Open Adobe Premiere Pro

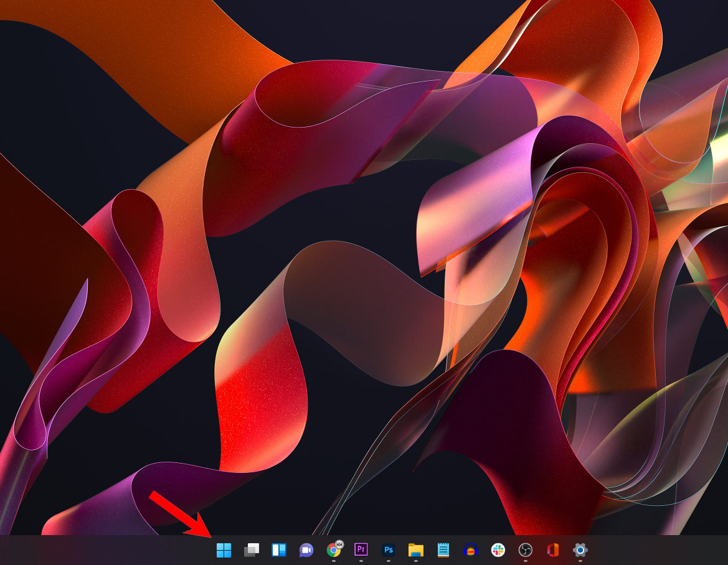(360, 550)
